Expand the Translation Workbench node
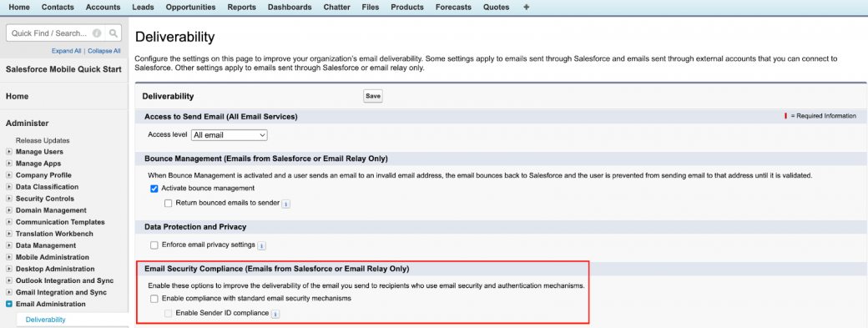 tap(8, 234)
